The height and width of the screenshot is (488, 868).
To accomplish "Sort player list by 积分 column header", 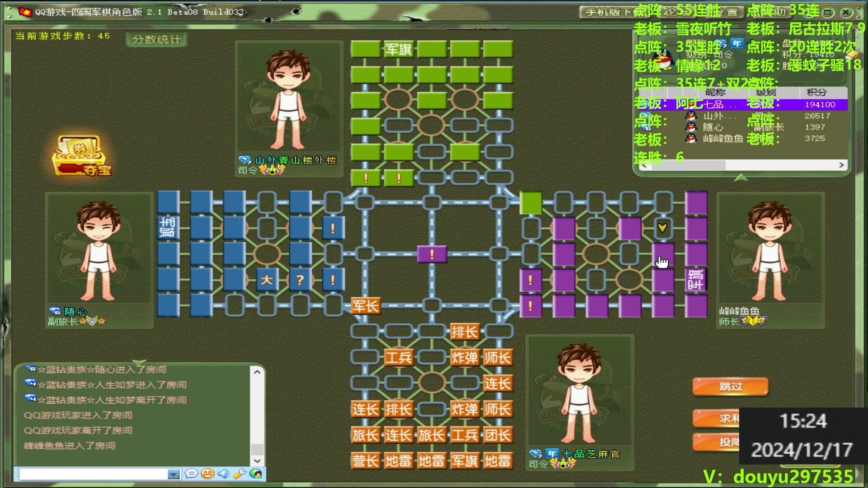I will click(x=816, y=92).
